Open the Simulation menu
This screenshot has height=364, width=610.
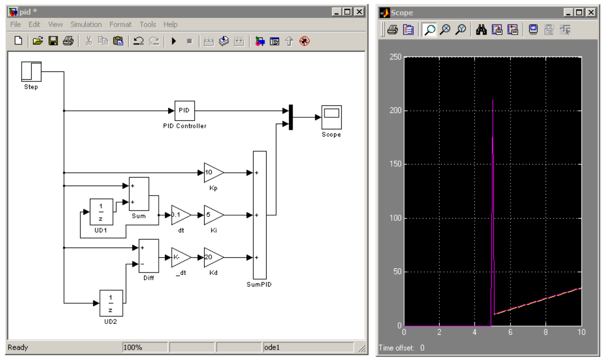pyautogui.click(x=86, y=25)
